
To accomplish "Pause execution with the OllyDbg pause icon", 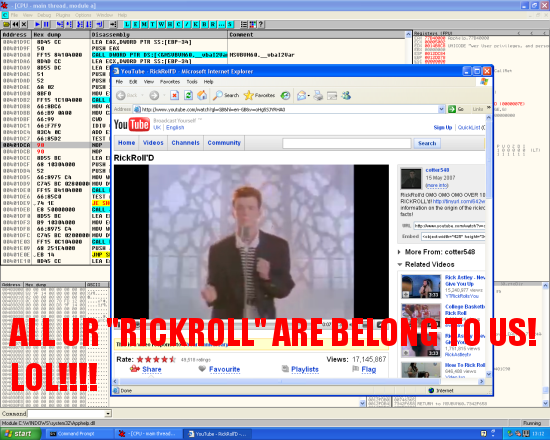I will [x=46, y=24].
